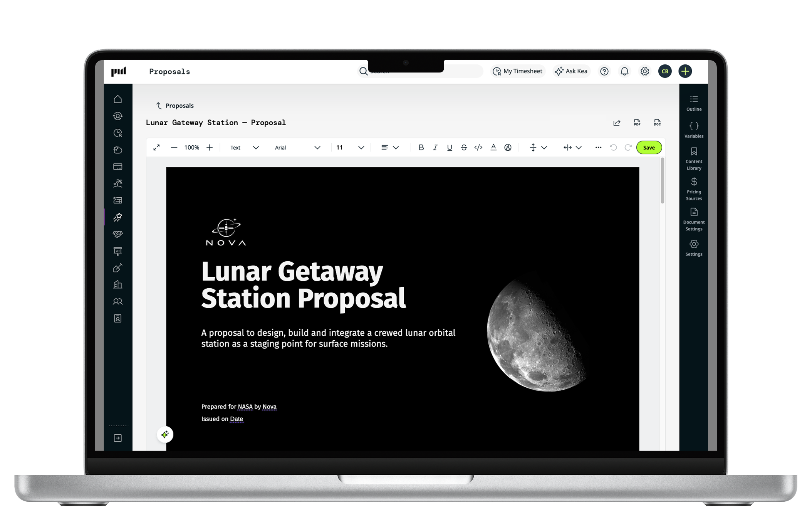
Task: Toggle bold formatting in toolbar
Action: point(421,147)
